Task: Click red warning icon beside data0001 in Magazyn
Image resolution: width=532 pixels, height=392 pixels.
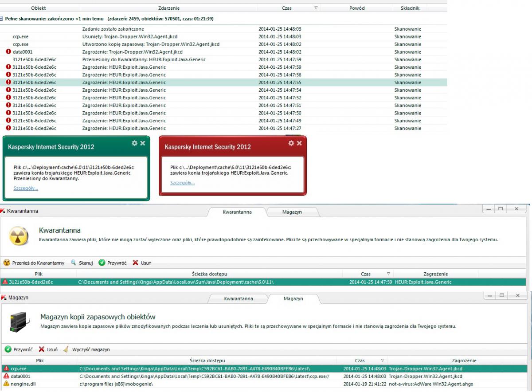Action: pos(6,376)
